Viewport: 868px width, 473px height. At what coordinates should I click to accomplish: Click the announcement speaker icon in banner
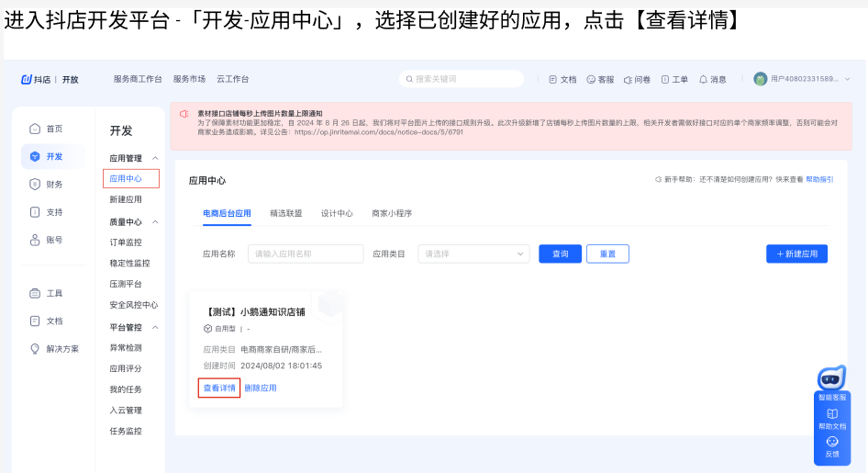[x=184, y=114]
